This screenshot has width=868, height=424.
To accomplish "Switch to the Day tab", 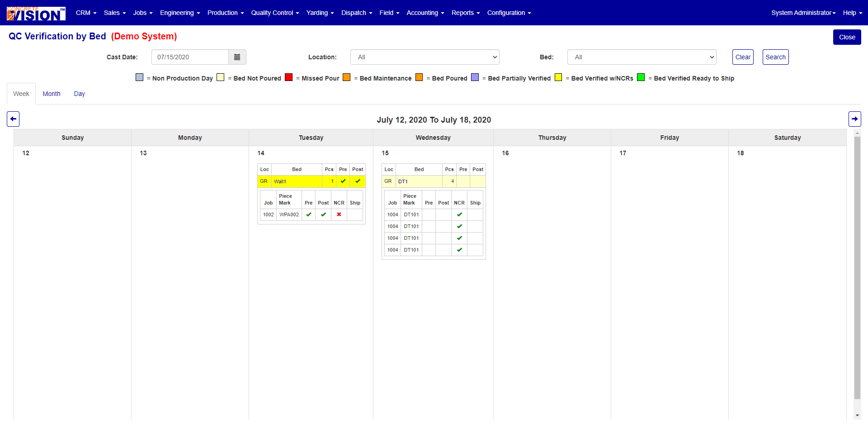I will click(x=80, y=94).
